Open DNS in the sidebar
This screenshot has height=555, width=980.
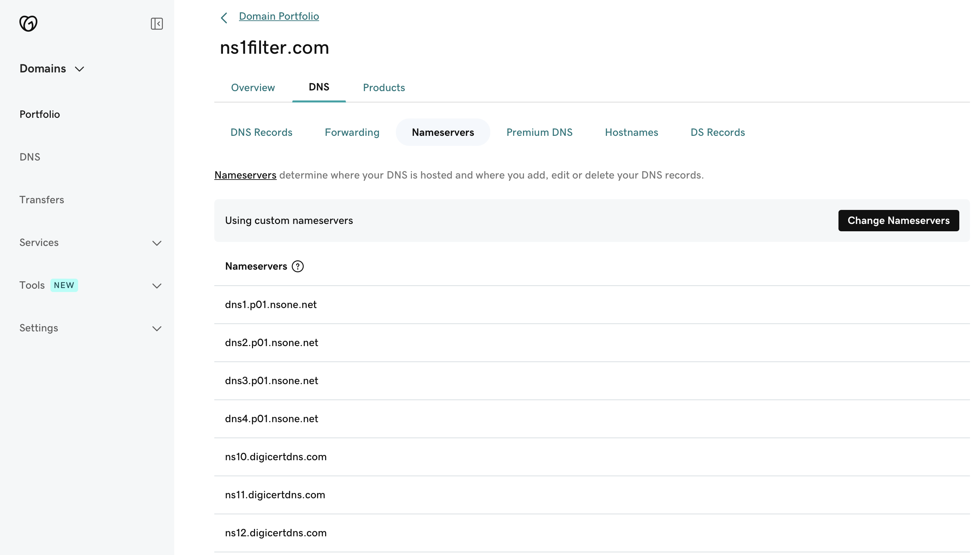tap(30, 157)
